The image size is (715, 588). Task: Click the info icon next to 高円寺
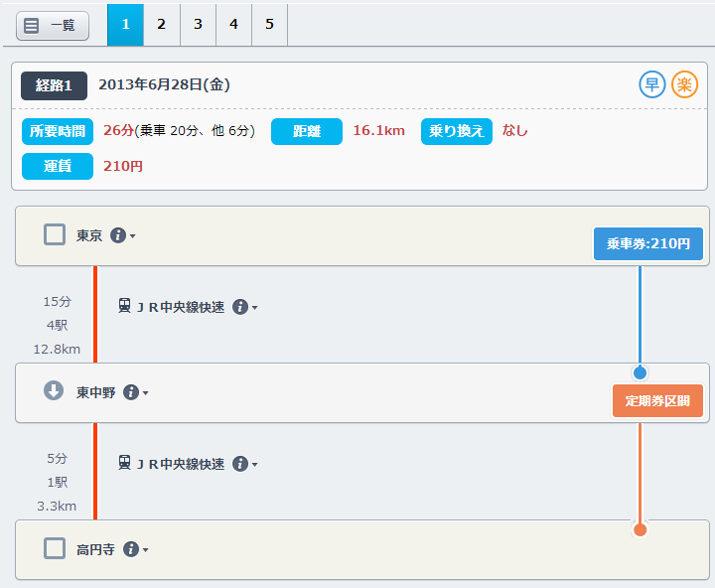tap(131, 549)
